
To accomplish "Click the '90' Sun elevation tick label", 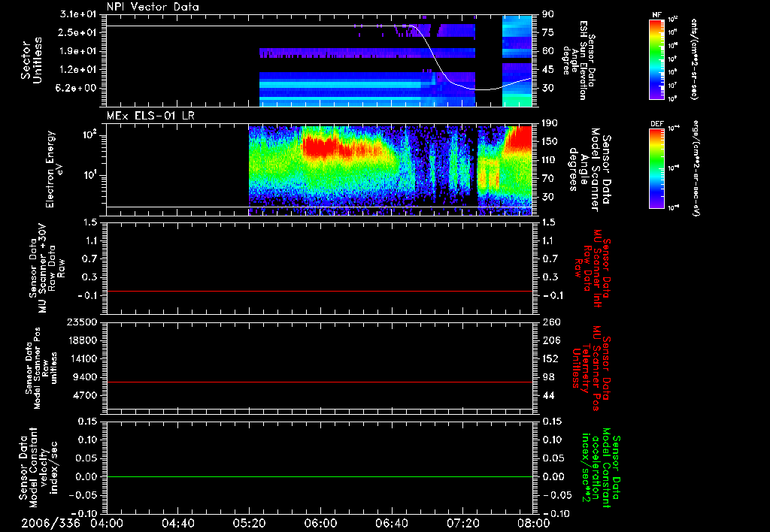I will point(547,14).
